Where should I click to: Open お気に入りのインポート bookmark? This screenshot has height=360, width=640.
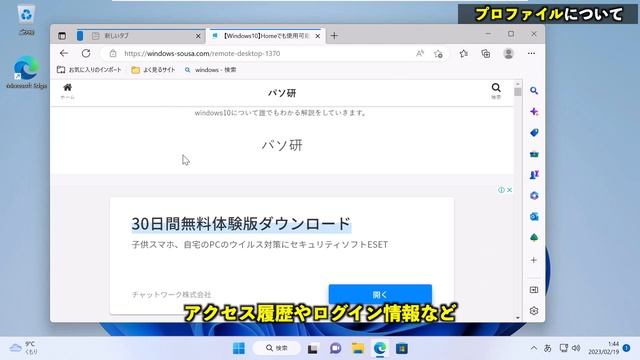(89, 70)
